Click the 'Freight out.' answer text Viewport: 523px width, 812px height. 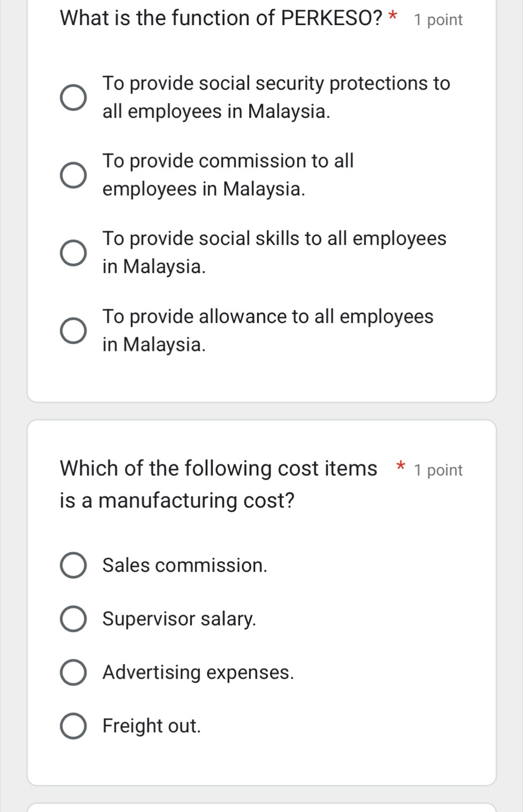(152, 726)
